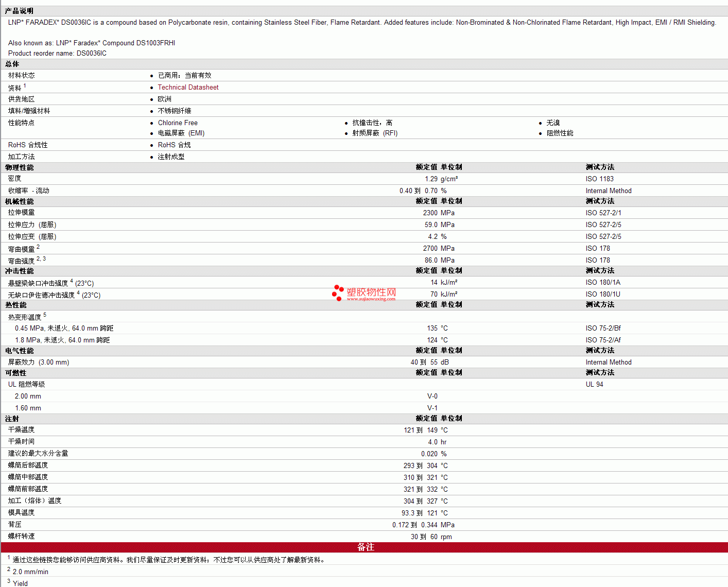Select the 机械性能 section header
Image resolution: width=728 pixels, height=587 pixels.
click(x=19, y=202)
